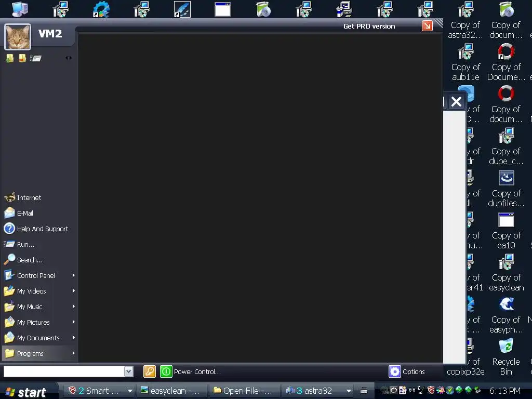Click the orange arrow beside Get PRO version
The width and height of the screenshot is (532, 399).
tap(427, 26)
